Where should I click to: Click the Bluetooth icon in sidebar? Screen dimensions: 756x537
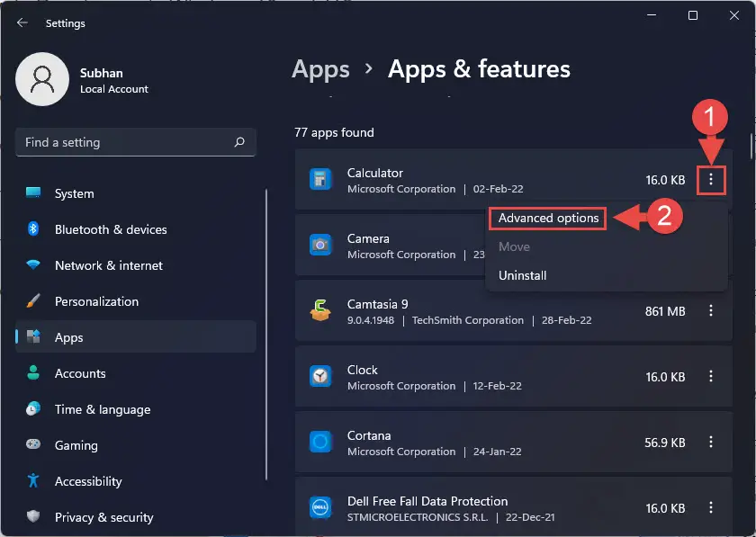tap(33, 229)
